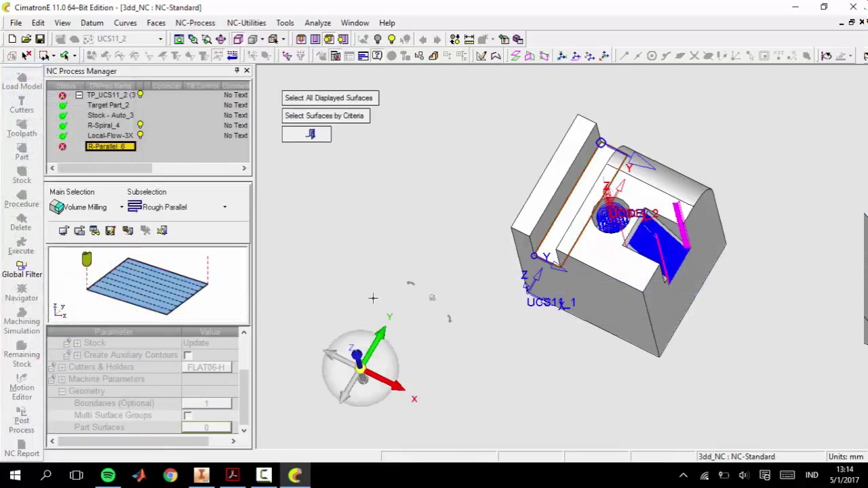Click the first procedure toolbar monitor icon

point(64,231)
